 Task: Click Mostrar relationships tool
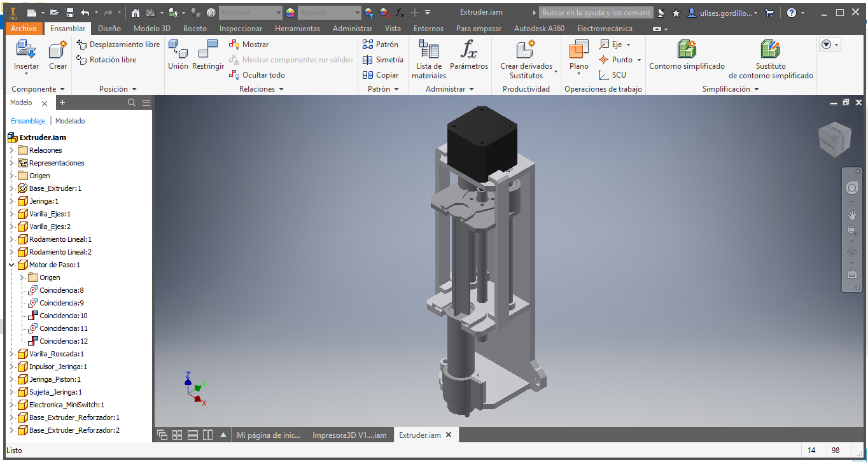249,45
